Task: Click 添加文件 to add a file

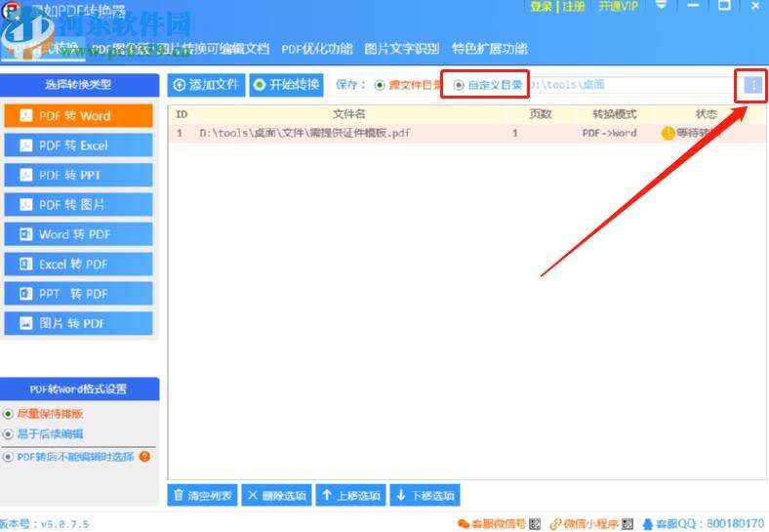Action: point(206,85)
